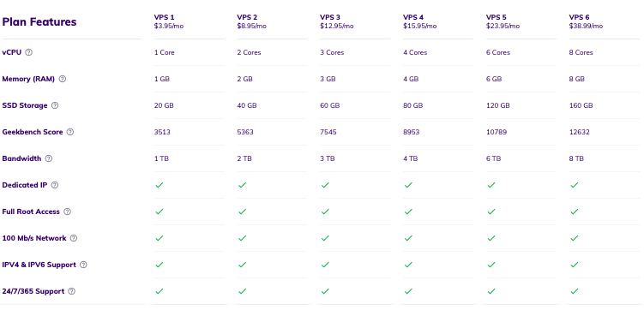Click VPS 6 24/7/365 Support checkmark
This screenshot has width=644, height=316.
click(575, 291)
